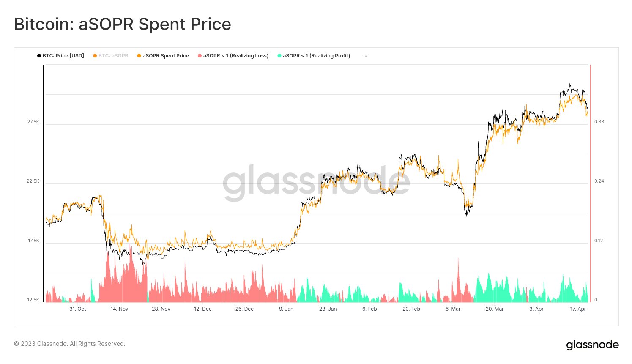Click the Glassnode copyright notice text
This screenshot has width=632, height=364.
[70, 344]
